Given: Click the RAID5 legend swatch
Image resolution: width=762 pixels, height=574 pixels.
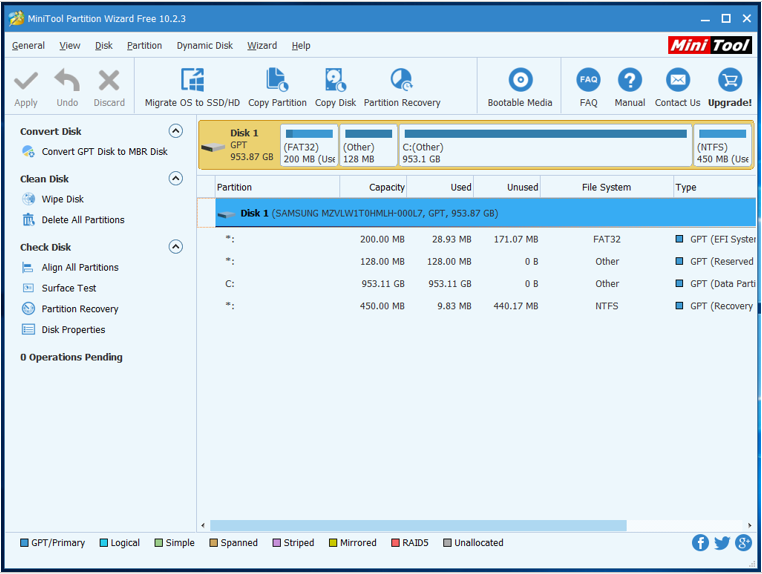Looking at the screenshot, I should (x=395, y=543).
